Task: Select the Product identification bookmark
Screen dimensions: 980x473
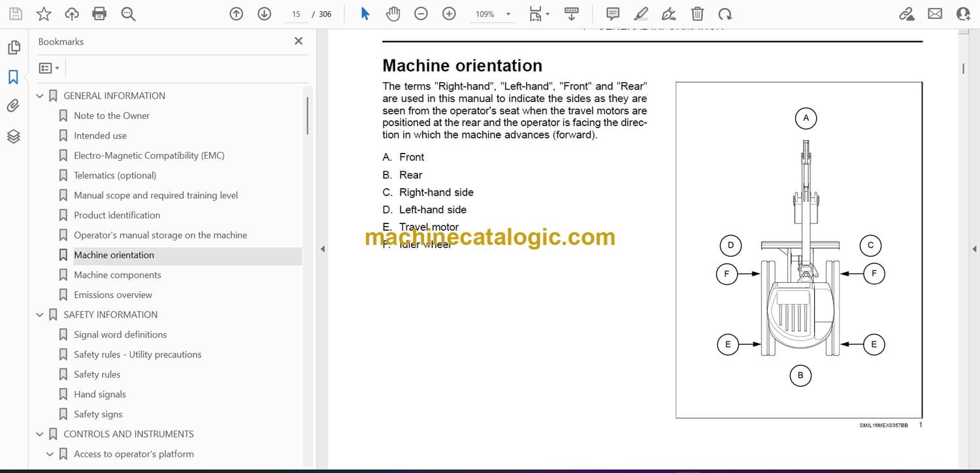Action: [117, 215]
